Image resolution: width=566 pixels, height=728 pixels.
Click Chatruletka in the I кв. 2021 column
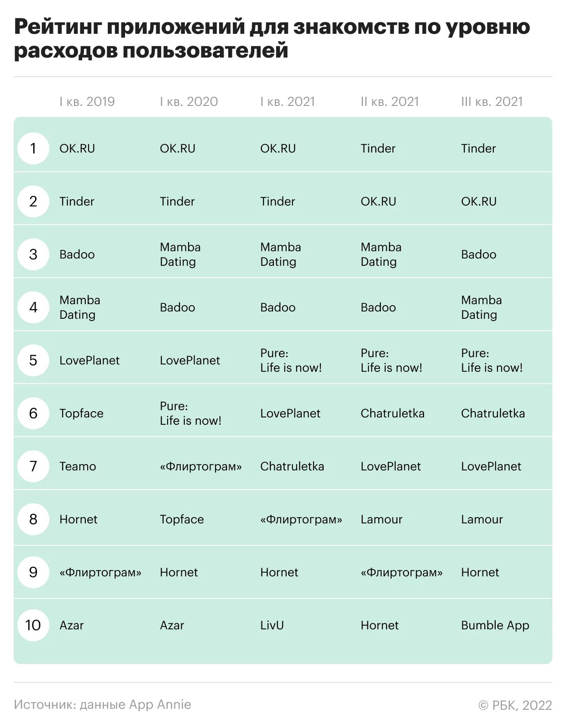[292, 466]
